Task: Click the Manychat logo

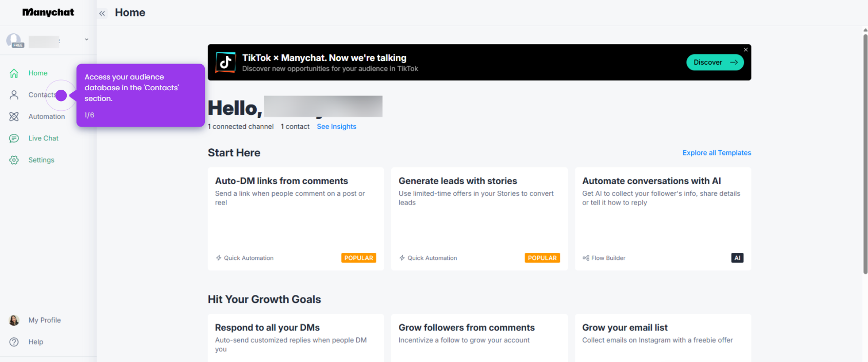Action: click(48, 12)
